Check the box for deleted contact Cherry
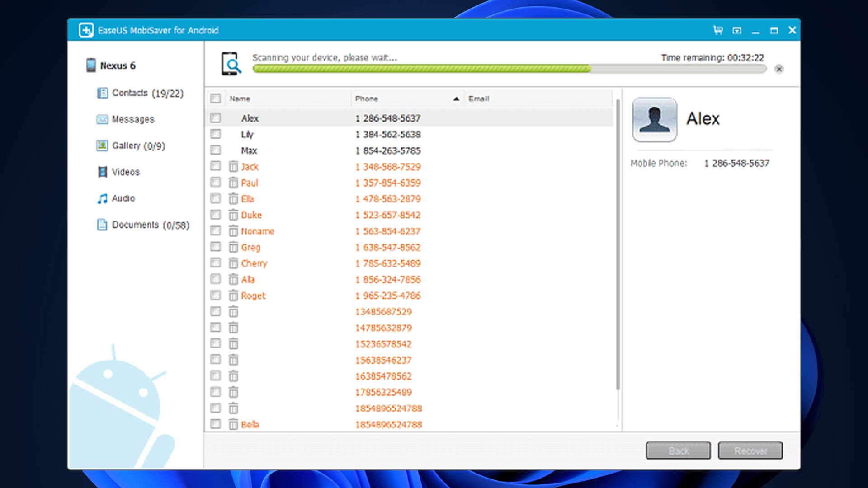This screenshot has width=868, height=488. (216, 263)
